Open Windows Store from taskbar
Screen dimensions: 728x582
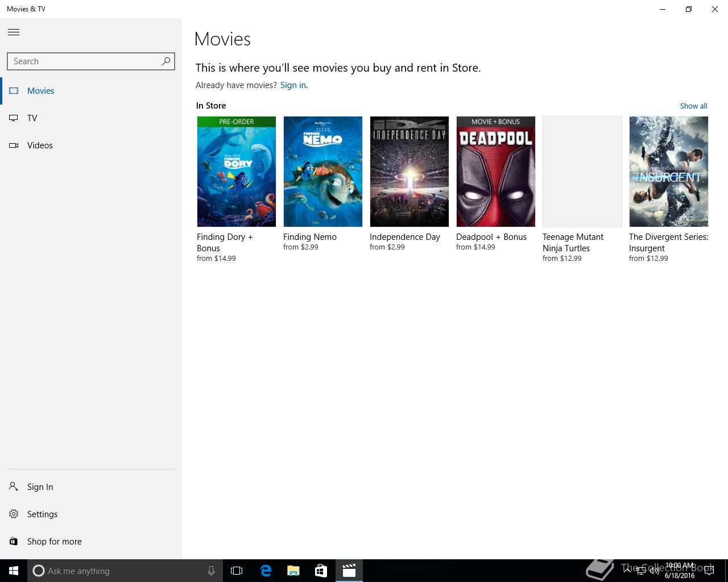[321, 571]
